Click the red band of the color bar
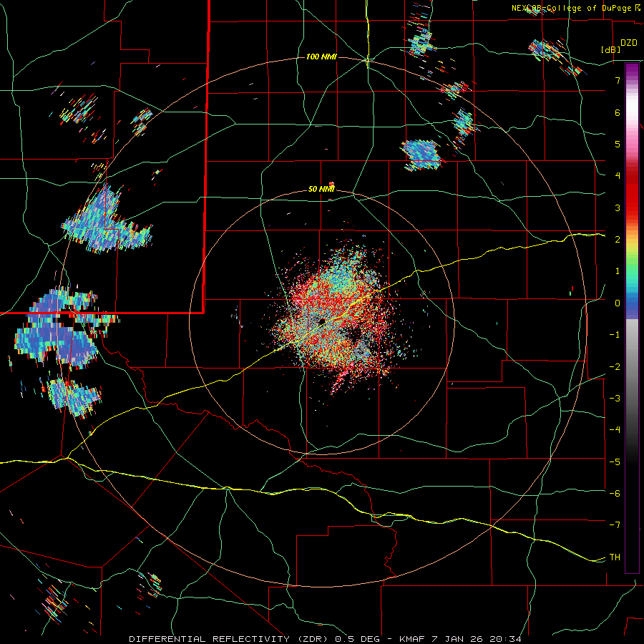Viewport: 644px width, 644px height. (x=632, y=192)
